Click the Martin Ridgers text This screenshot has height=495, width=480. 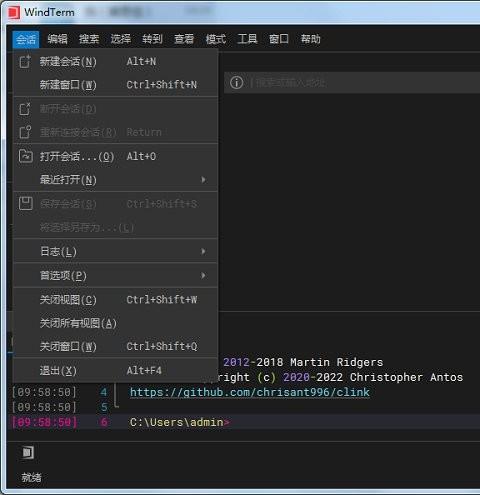(337, 362)
